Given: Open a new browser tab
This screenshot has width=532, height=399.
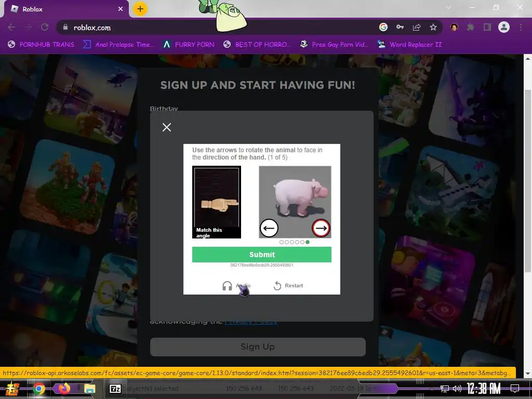Looking at the screenshot, I should tap(140, 9).
